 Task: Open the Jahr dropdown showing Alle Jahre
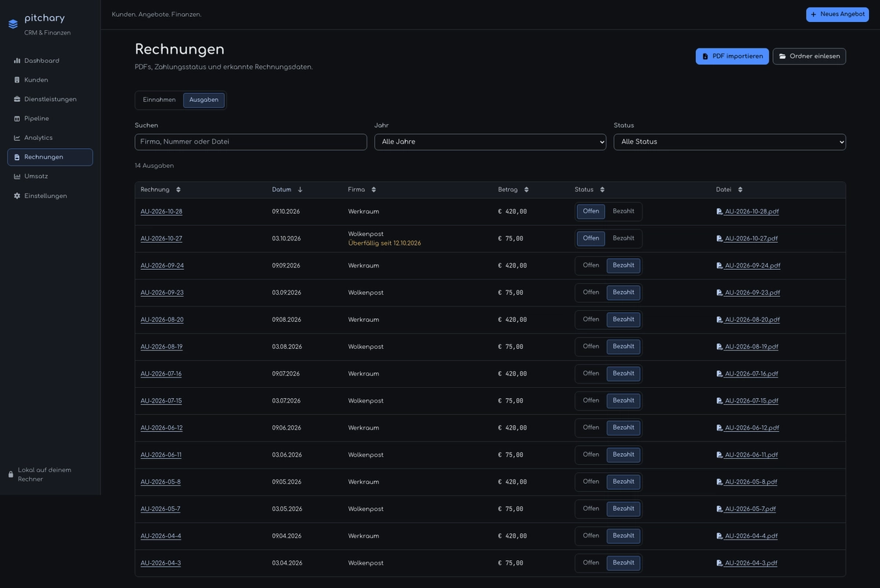click(490, 142)
